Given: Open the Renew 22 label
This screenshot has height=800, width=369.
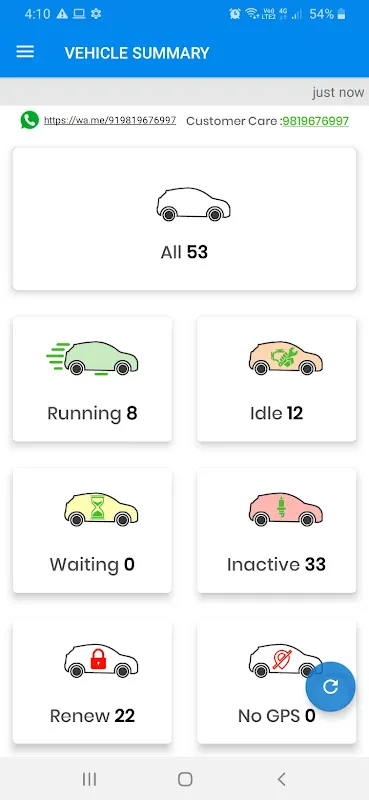Looking at the screenshot, I should [x=92, y=716].
